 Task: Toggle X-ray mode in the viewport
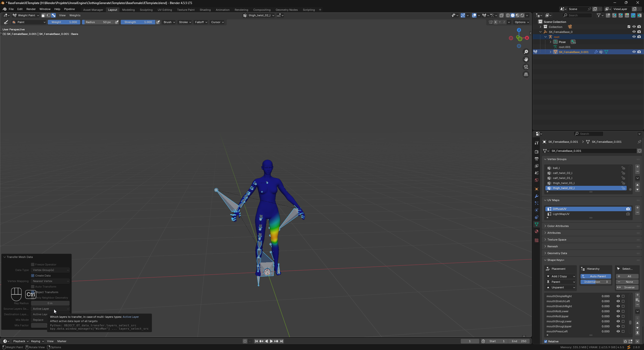tap(502, 15)
